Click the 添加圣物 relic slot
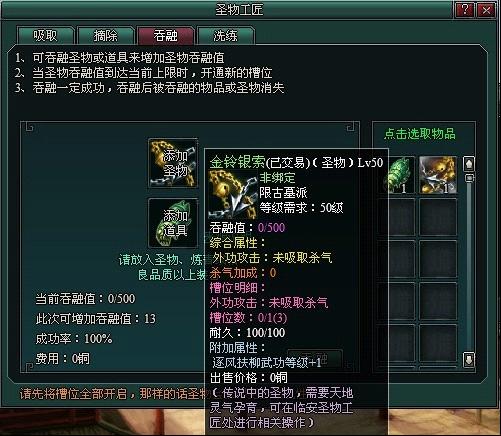The width and height of the screenshot is (501, 436). [173, 163]
